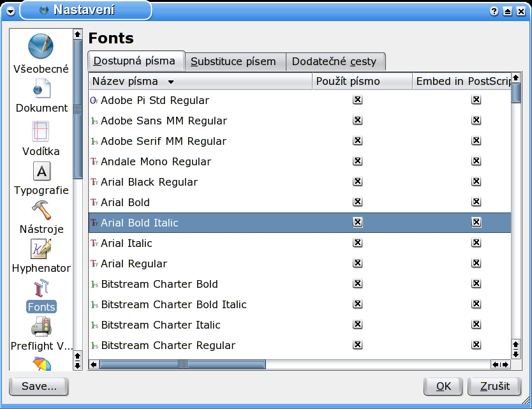
Task: Open the Vodítka guides section icon
Action: (41, 131)
